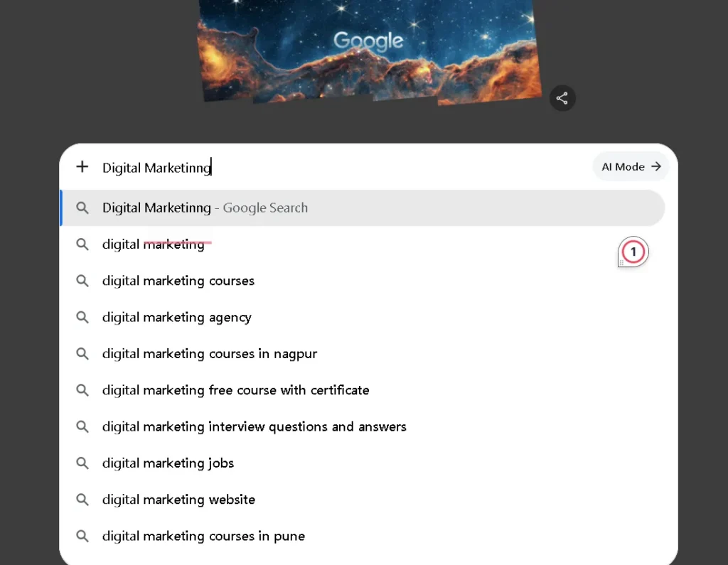Click into the search field containing 'Digital Marketinng'
This screenshot has height=565, width=728.
pos(343,167)
